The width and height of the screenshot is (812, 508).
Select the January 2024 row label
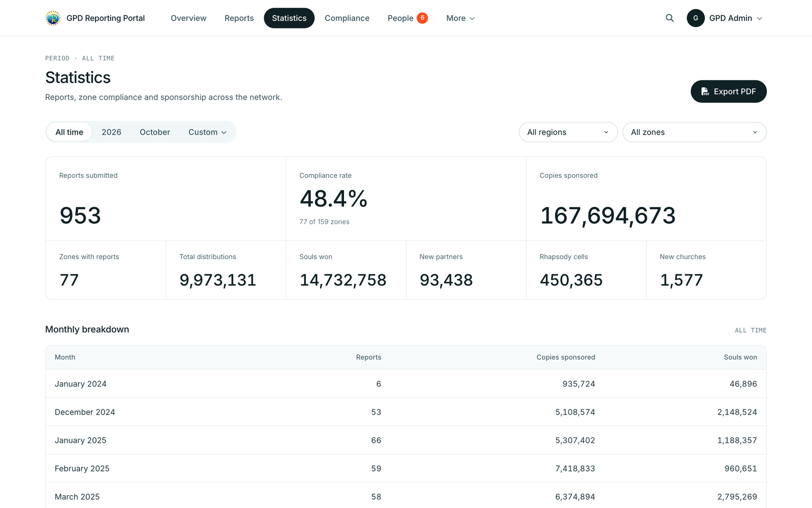point(81,384)
